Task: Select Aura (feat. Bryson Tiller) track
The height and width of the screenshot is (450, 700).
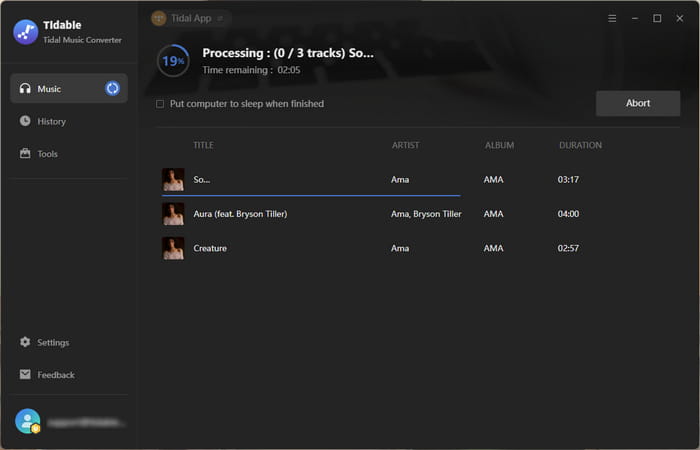Action: click(240, 214)
